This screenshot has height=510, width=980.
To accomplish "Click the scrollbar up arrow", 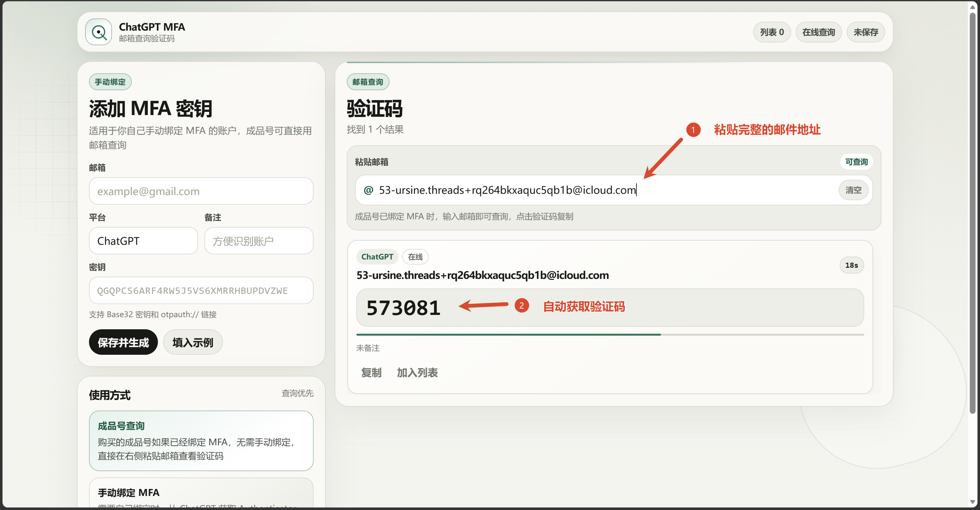I will click(972, 7).
